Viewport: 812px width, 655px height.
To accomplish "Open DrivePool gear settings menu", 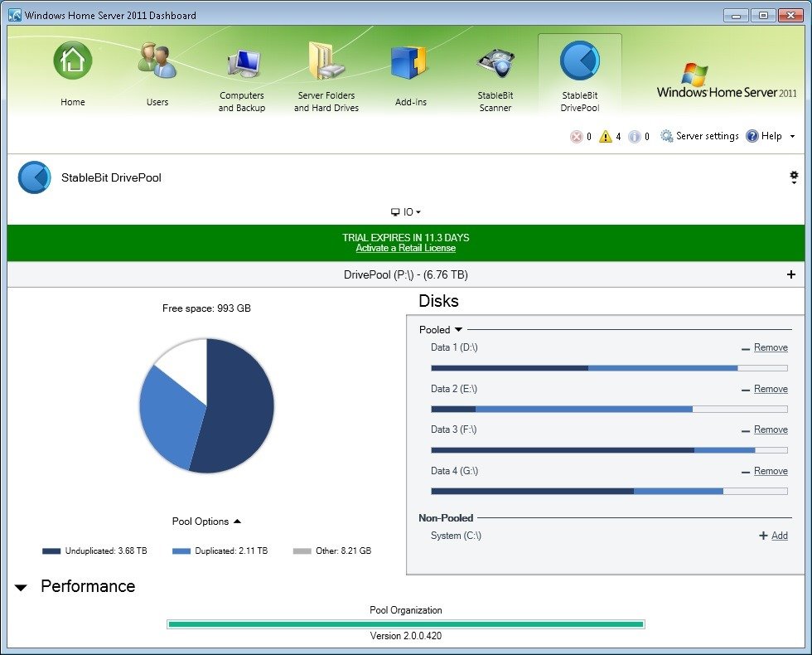I will click(794, 177).
